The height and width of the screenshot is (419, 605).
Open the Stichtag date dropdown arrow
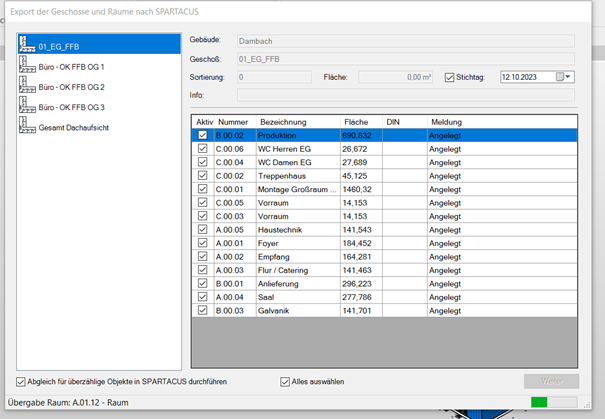tap(570, 77)
